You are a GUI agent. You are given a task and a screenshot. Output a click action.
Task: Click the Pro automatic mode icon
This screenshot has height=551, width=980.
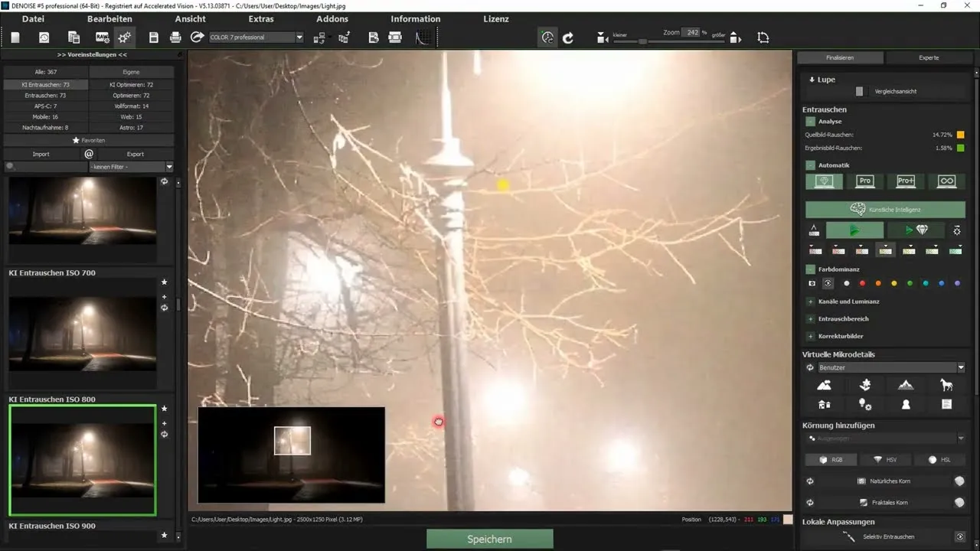(865, 181)
